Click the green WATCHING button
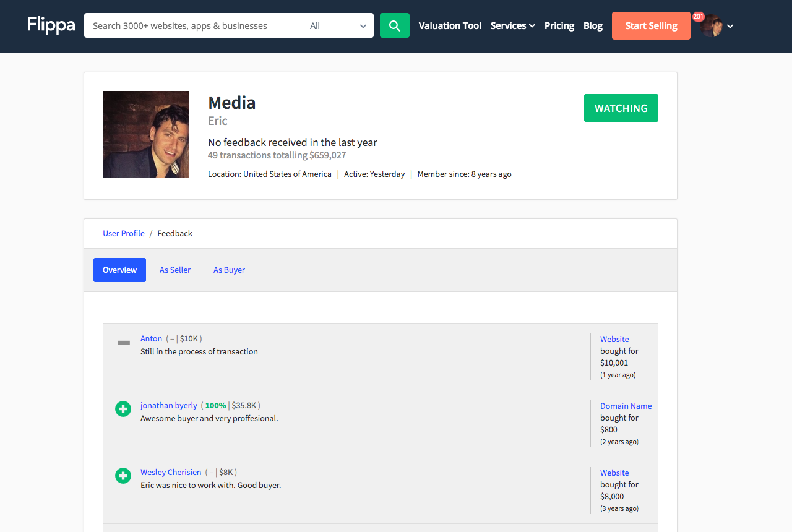Viewport: 792px width, 532px height. 621,108
